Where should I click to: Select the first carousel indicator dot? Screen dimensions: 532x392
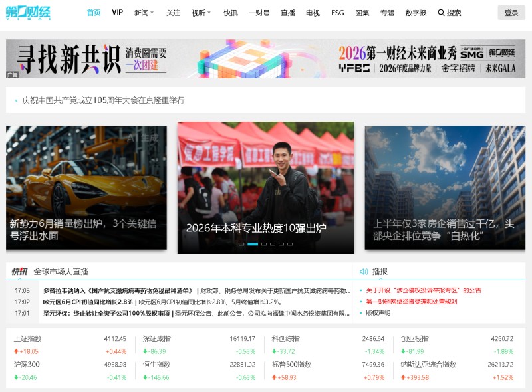(x=241, y=244)
